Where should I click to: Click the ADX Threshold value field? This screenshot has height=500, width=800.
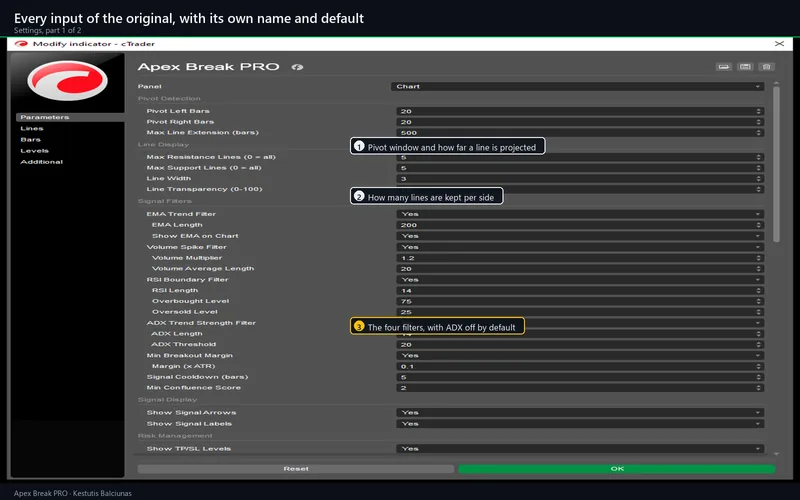click(x=580, y=345)
